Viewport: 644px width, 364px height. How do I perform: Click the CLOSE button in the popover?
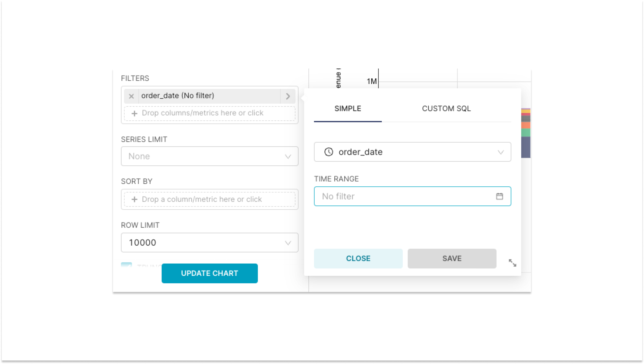pyautogui.click(x=358, y=258)
